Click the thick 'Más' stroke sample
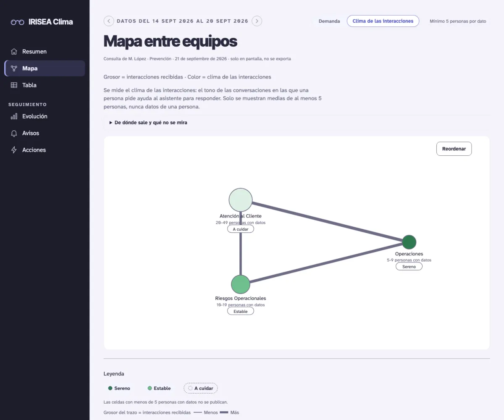This screenshot has height=420, width=504. click(224, 412)
